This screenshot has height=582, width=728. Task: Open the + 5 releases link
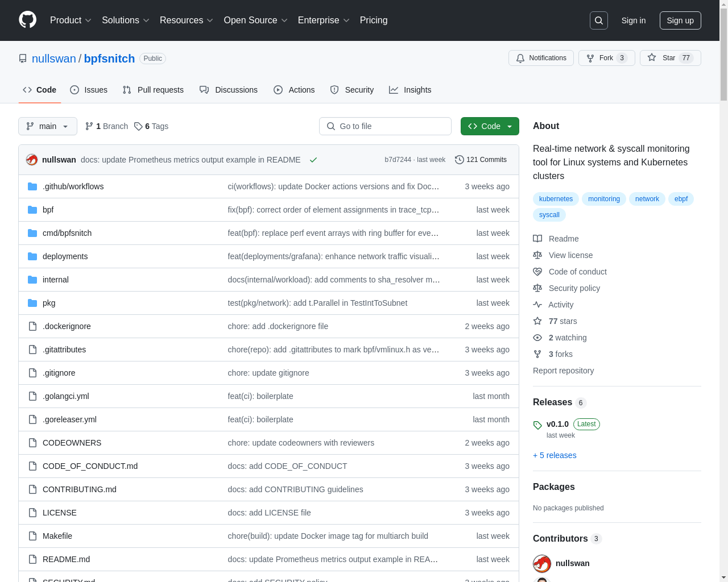pos(555,455)
